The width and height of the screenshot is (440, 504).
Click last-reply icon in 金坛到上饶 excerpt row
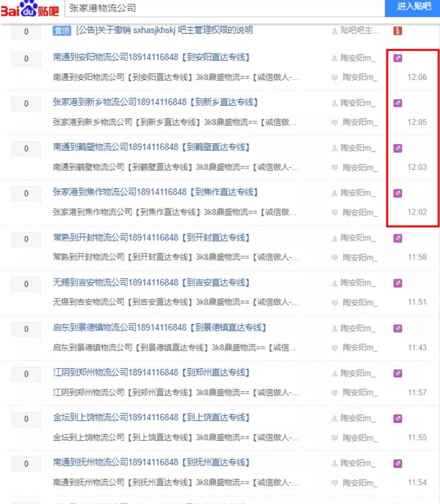[335, 438]
